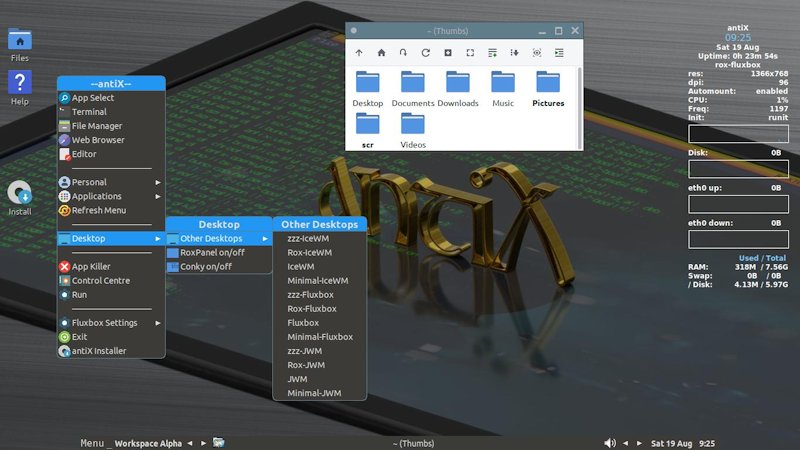Open File Manager from antiX menu

pyautogui.click(x=111, y=126)
